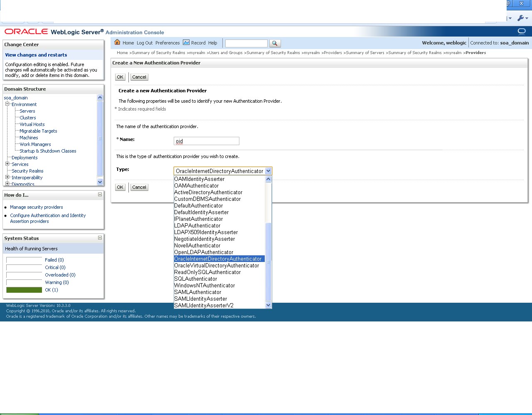Select Machines tree item
The height and width of the screenshot is (415, 532).
pyautogui.click(x=29, y=138)
